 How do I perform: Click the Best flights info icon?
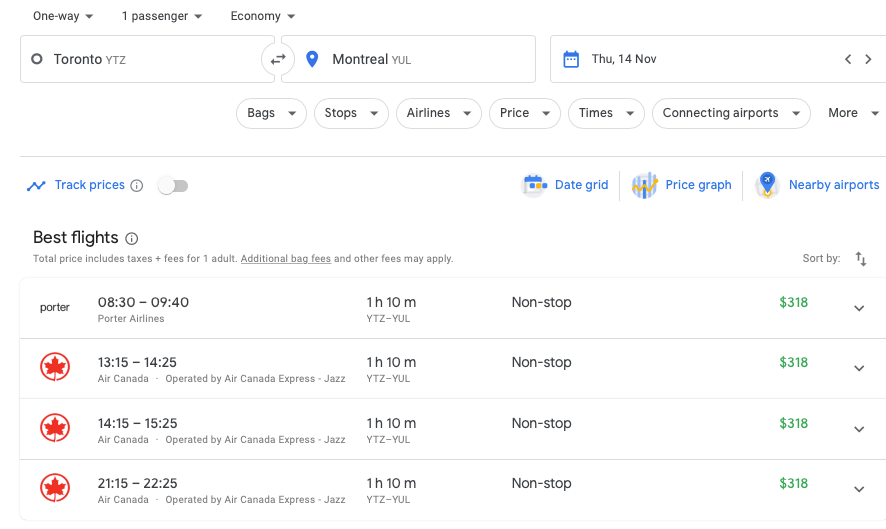coord(132,239)
